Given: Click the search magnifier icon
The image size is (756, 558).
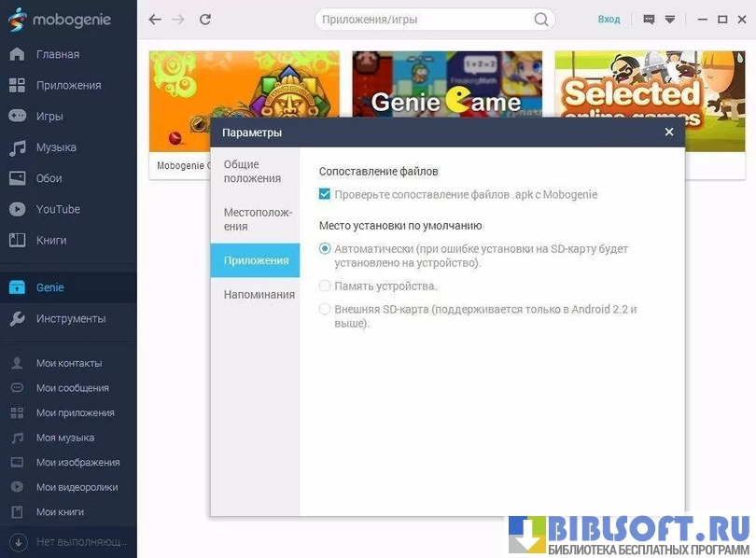Looking at the screenshot, I should [x=541, y=19].
